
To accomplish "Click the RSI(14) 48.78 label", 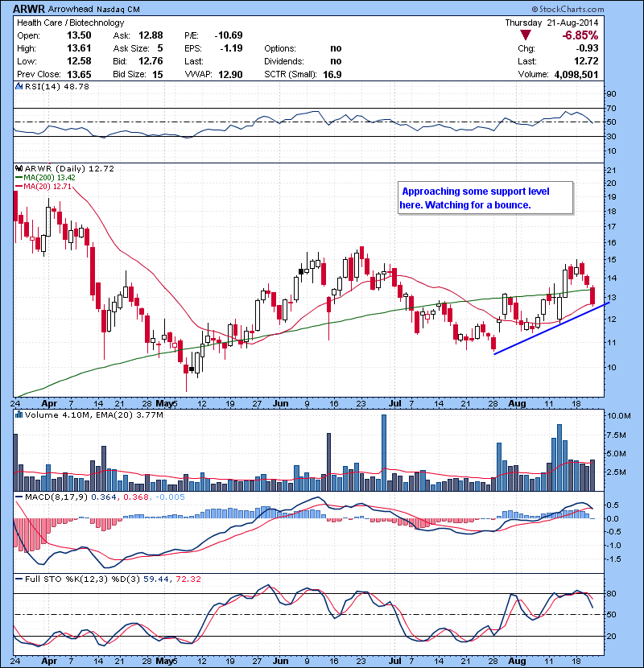I will point(57,86).
